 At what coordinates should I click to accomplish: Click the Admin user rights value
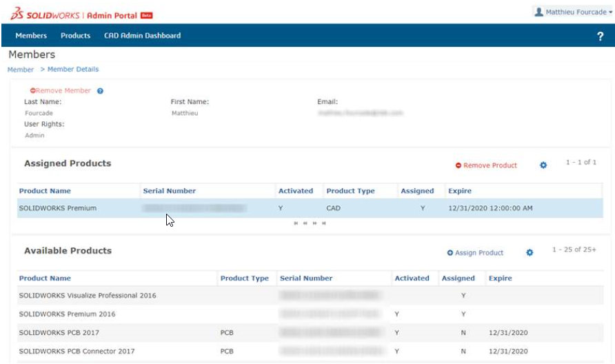point(34,136)
